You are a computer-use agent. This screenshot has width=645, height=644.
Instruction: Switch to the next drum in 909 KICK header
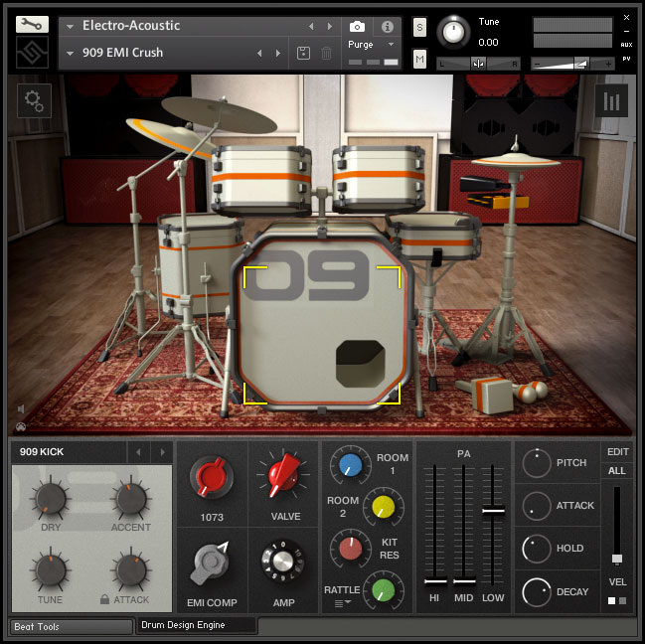click(162, 452)
